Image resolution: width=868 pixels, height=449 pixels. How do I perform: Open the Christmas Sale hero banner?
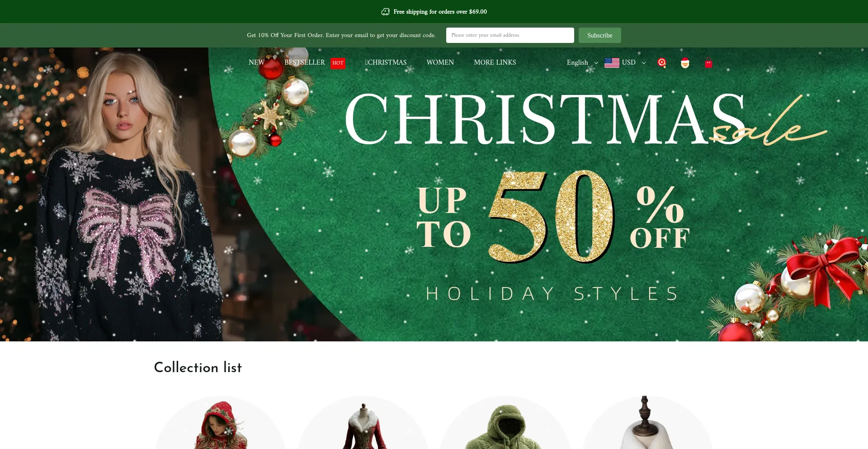click(434, 194)
